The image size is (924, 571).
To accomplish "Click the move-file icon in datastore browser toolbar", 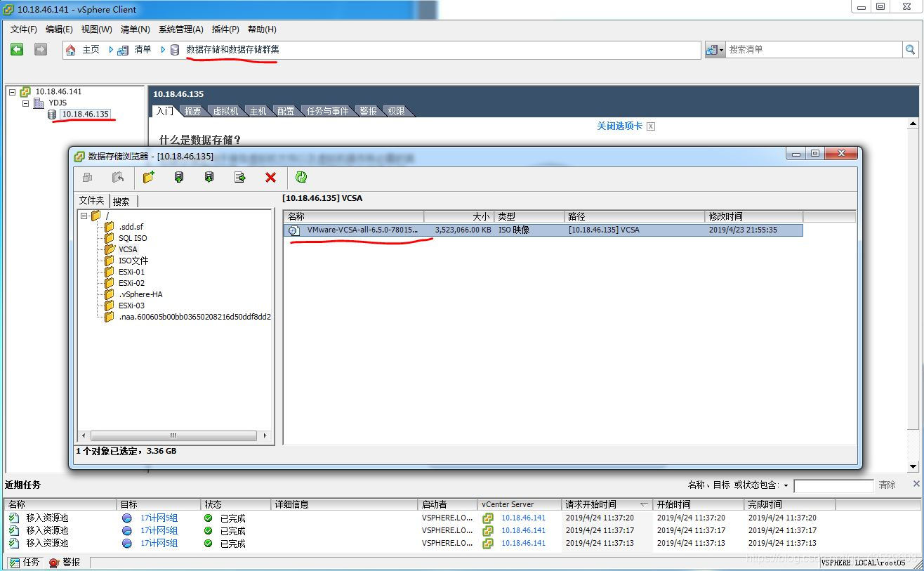I will point(118,178).
